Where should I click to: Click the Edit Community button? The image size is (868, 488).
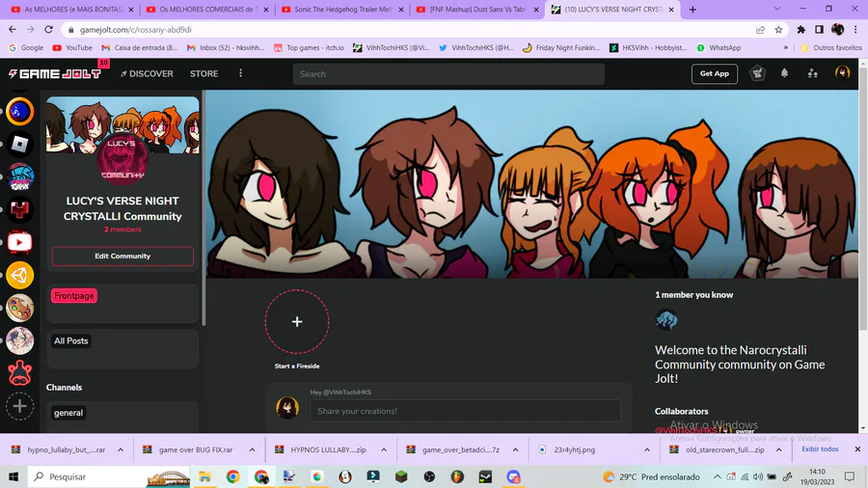tap(122, 257)
